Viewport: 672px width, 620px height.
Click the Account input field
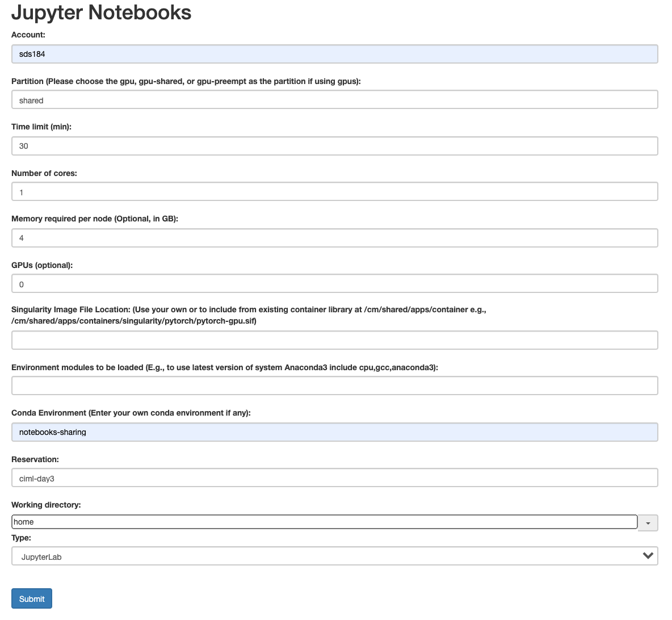pos(334,54)
